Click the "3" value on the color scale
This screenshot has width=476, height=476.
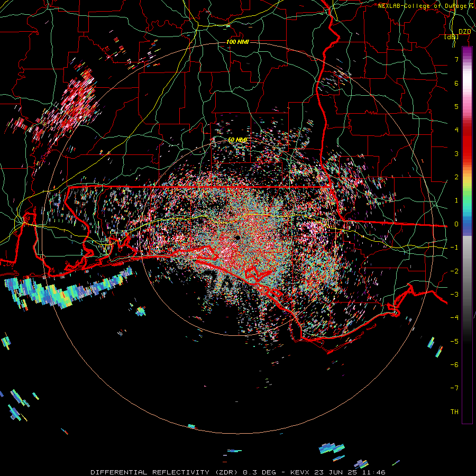pos(456,153)
